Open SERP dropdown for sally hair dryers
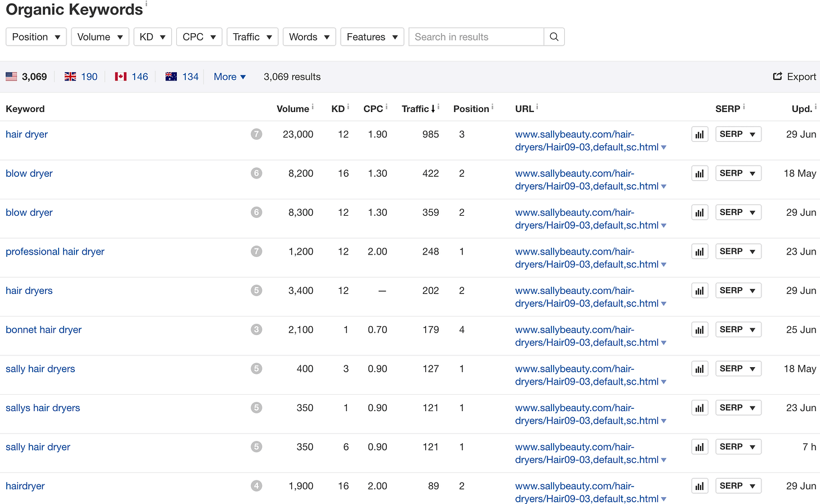The image size is (820, 504). pyautogui.click(x=738, y=368)
